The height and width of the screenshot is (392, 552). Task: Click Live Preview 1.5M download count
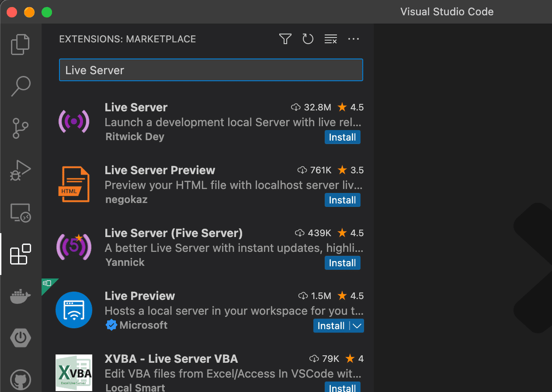tap(315, 295)
